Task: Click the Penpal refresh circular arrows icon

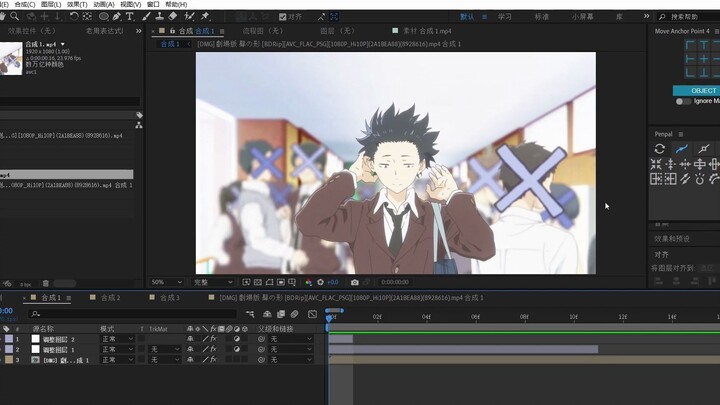Action: [x=659, y=149]
